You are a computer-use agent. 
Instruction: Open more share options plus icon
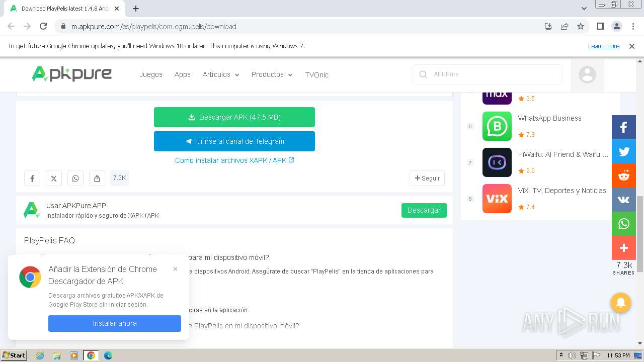(x=624, y=248)
